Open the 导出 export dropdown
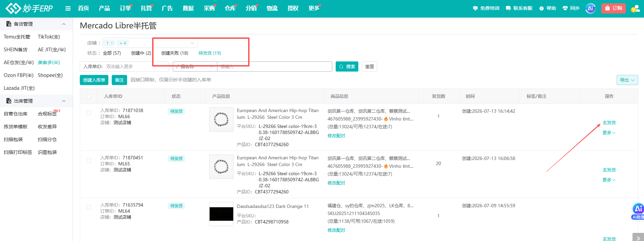The width and height of the screenshot is (644, 241). tap(627, 80)
